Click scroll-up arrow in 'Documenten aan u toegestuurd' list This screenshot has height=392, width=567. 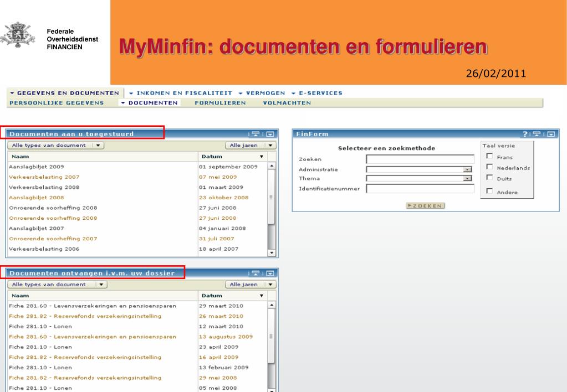[x=272, y=166]
